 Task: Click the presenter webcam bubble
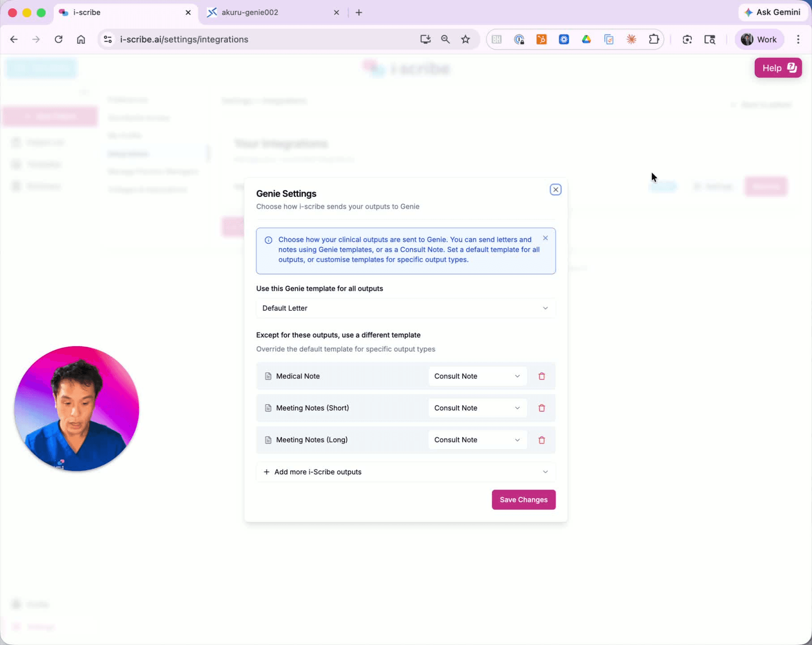click(x=77, y=408)
